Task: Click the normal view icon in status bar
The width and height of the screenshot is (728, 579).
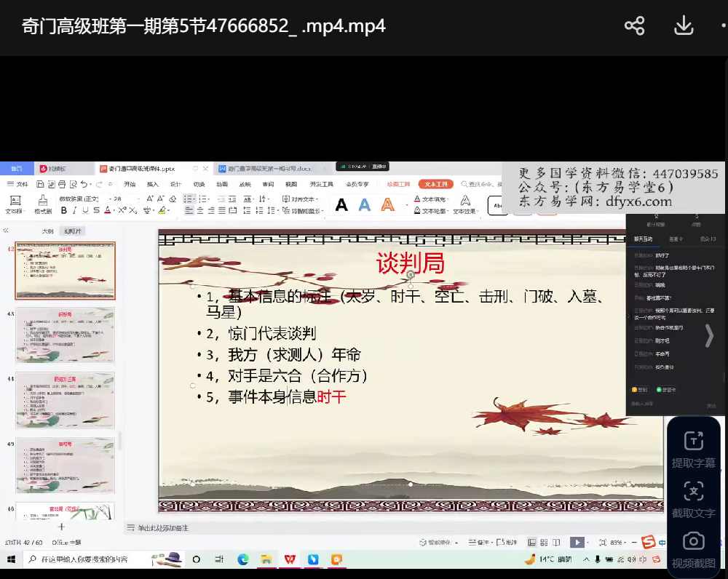Action: pos(531,542)
